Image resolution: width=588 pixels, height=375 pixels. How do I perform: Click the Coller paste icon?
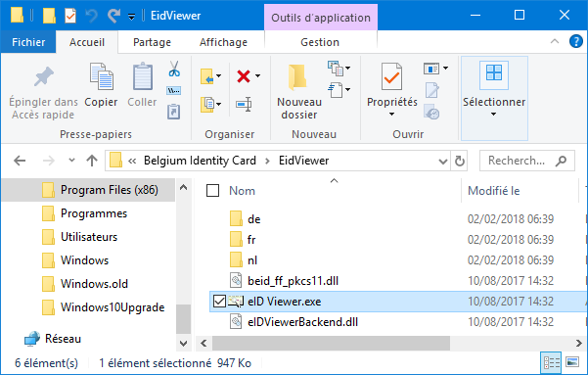[x=142, y=77]
